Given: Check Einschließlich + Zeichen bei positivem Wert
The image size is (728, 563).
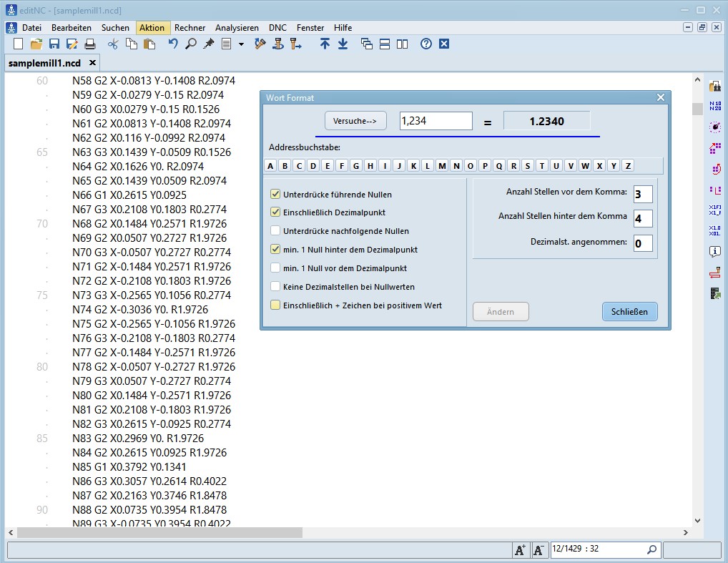Looking at the screenshot, I should coord(275,306).
